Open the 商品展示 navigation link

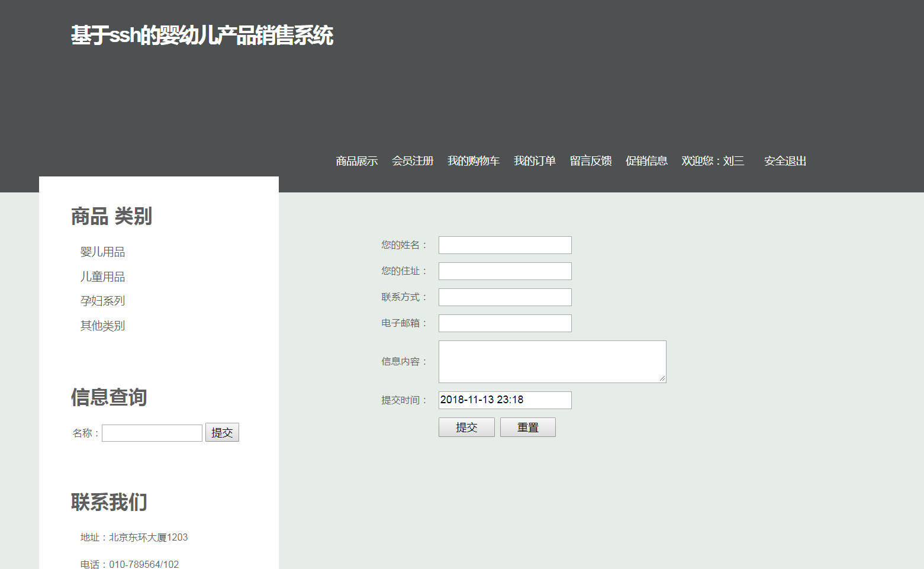(356, 161)
